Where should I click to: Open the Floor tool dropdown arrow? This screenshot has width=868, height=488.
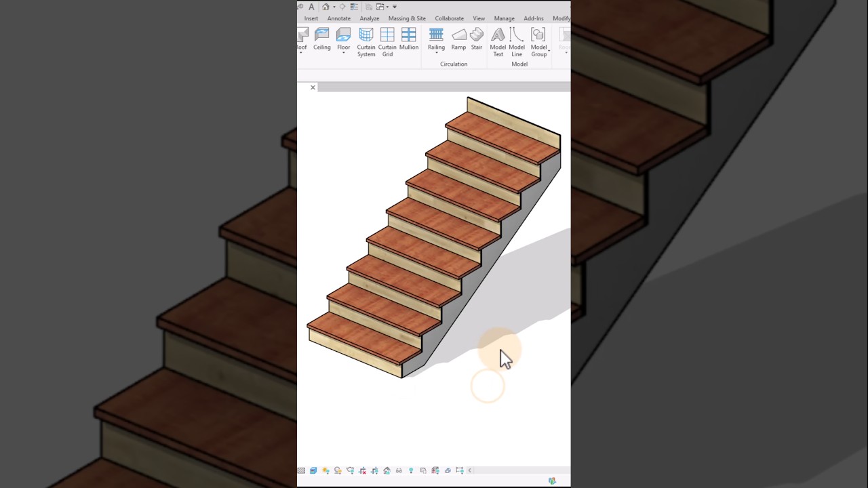[344, 52]
